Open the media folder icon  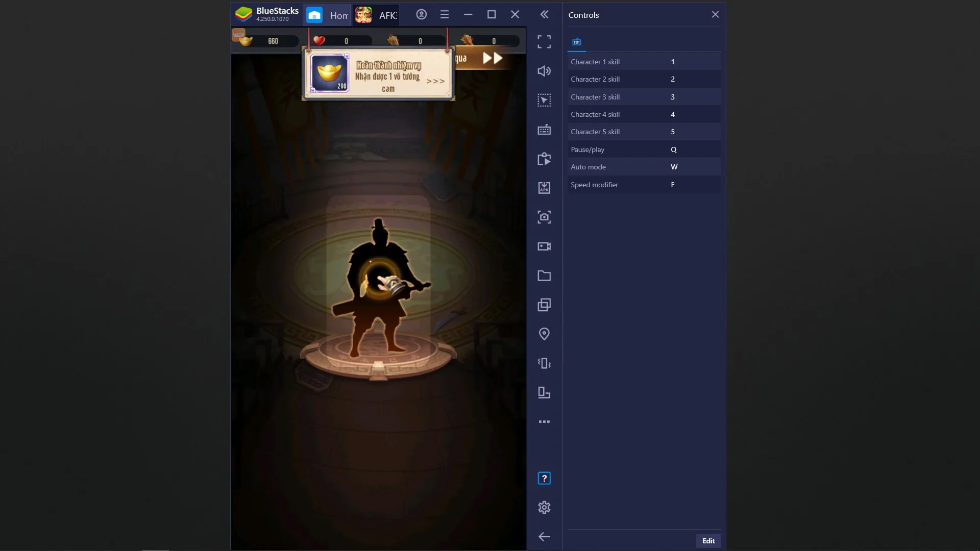tap(544, 276)
